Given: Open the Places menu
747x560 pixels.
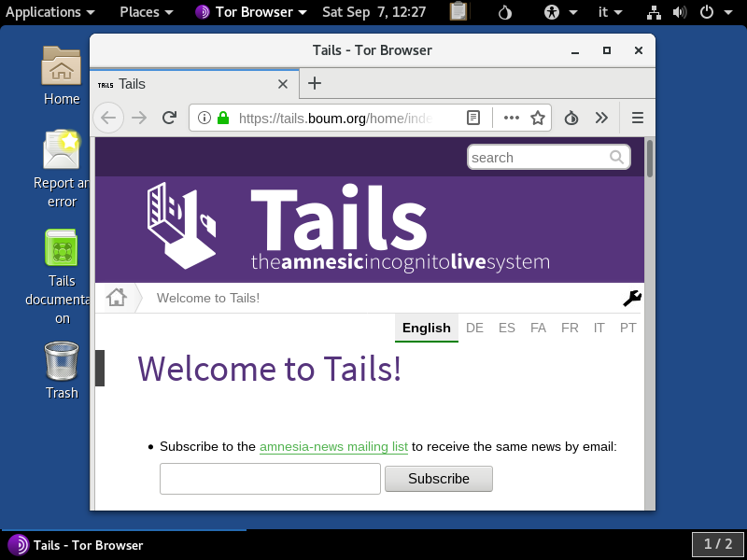Looking at the screenshot, I should point(147,12).
